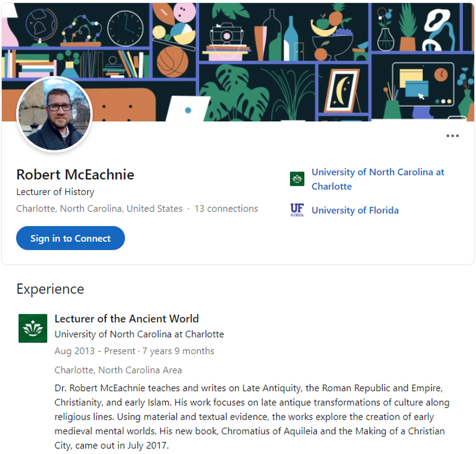The image size is (476, 454).
Task: Open the three-dot More options menu
Action: click(x=452, y=135)
